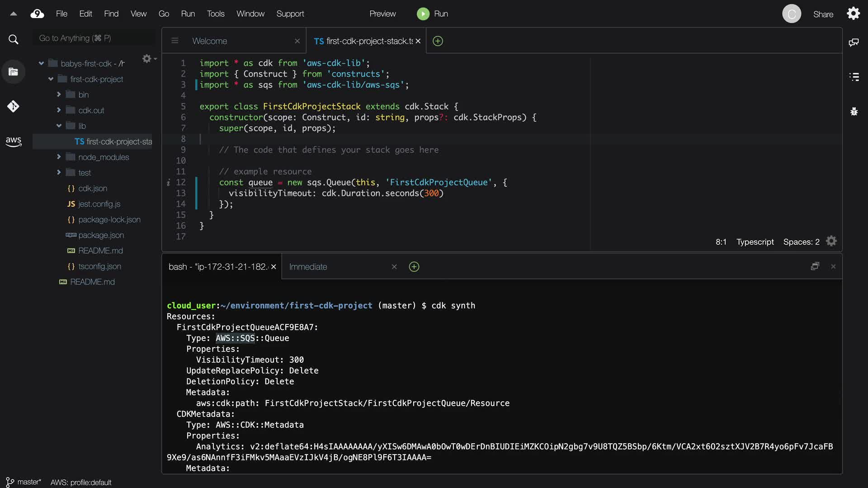Click the green Run play icon
The height and width of the screenshot is (488, 868).
[423, 14]
